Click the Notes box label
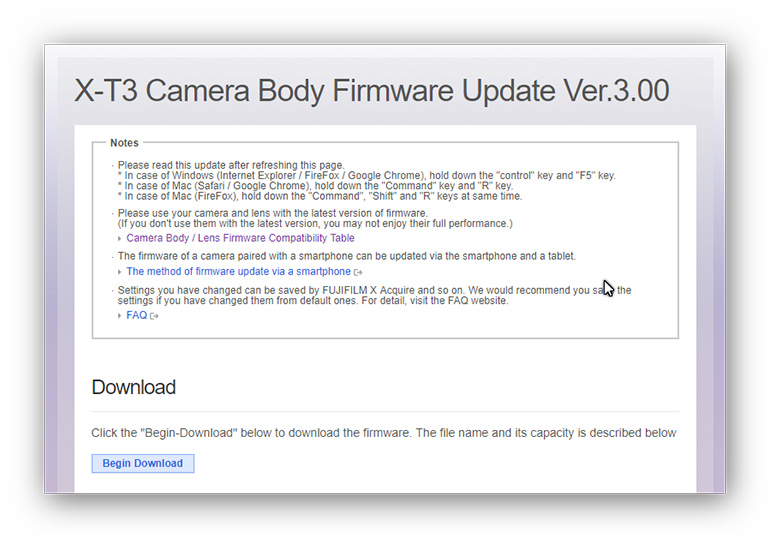This screenshot has width=770, height=538. (124, 143)
